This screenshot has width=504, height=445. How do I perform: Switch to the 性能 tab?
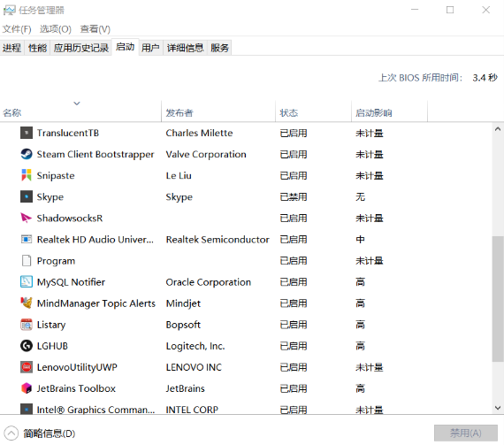[37, 48]
